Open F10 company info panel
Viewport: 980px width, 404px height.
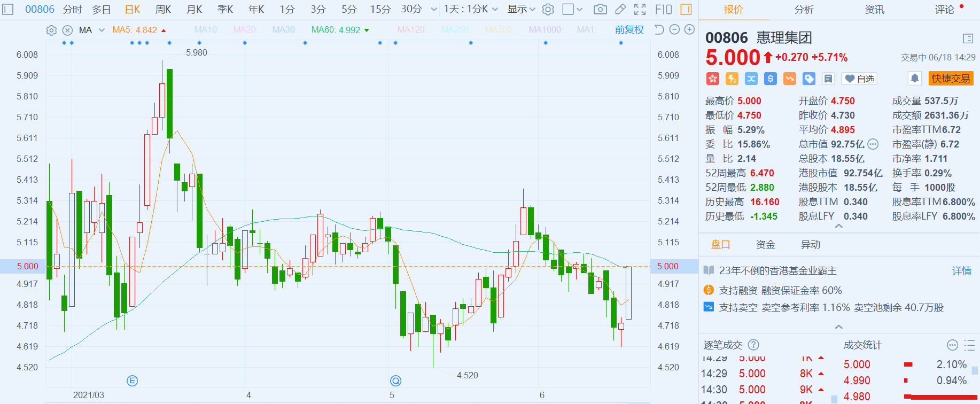coord(663,10)
